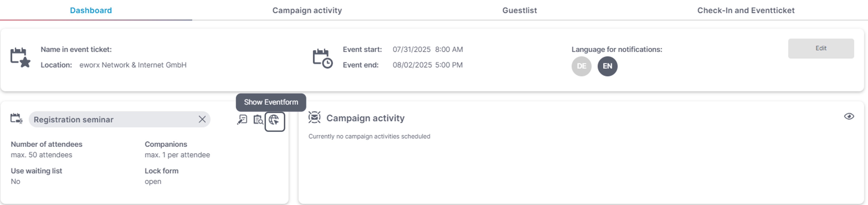Switch to the Guestlist tab
The height and width of the screenshot is (205, 868).
pyautogui.click(x=519, y=10)
